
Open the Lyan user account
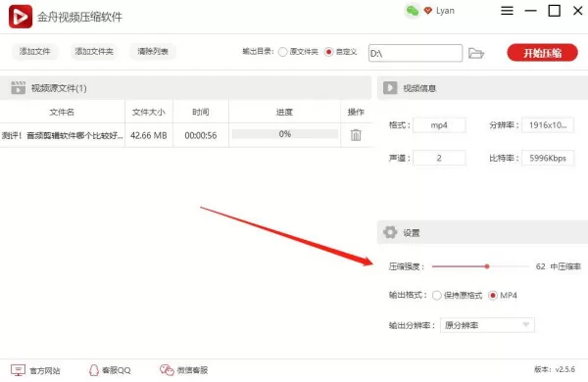[445, 11]
